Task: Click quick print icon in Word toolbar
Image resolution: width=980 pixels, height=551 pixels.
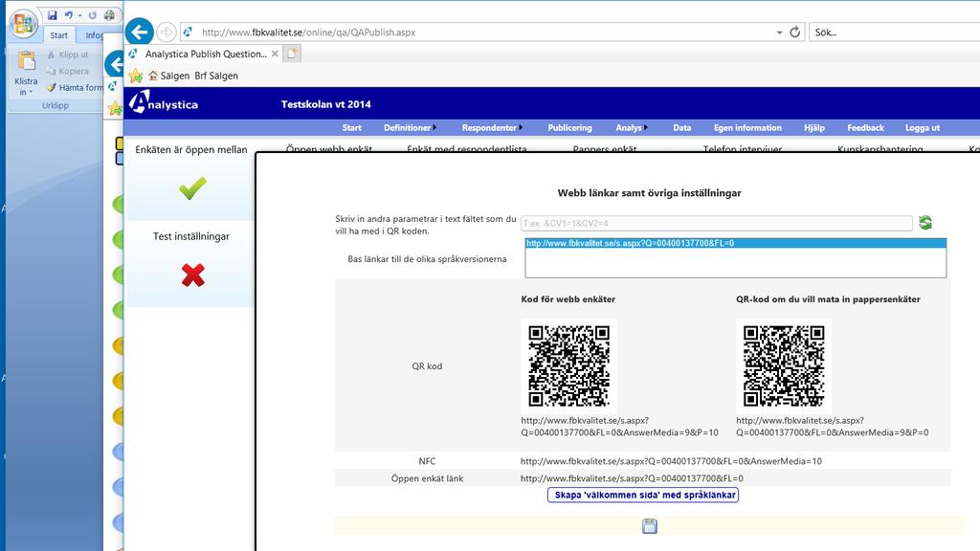Action: pos(109,15)
